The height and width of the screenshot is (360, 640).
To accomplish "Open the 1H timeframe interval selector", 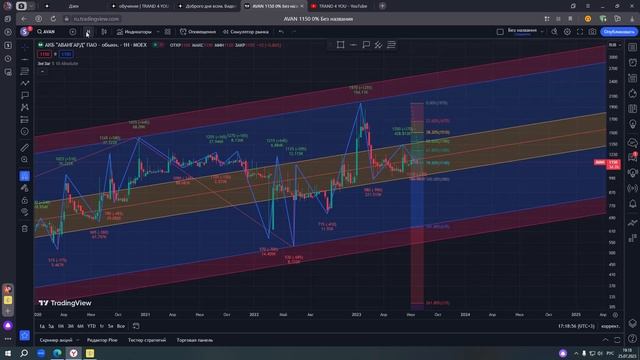I will [88, 32].
